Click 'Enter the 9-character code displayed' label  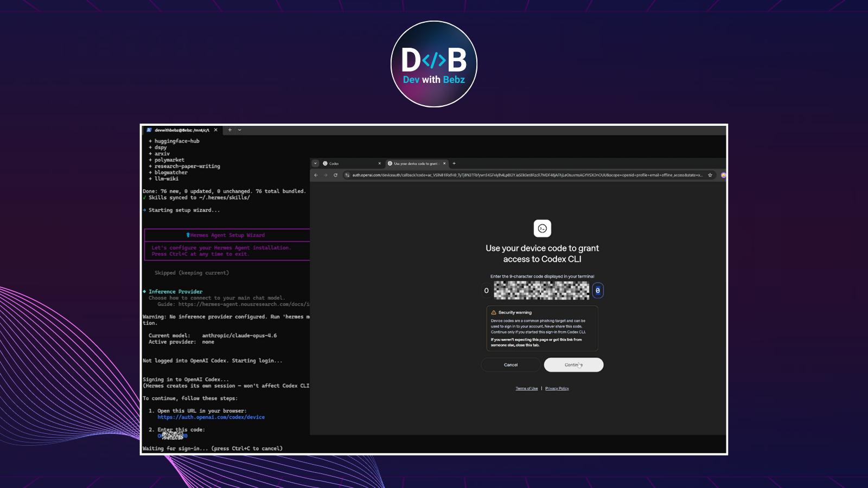coord(542,277)
